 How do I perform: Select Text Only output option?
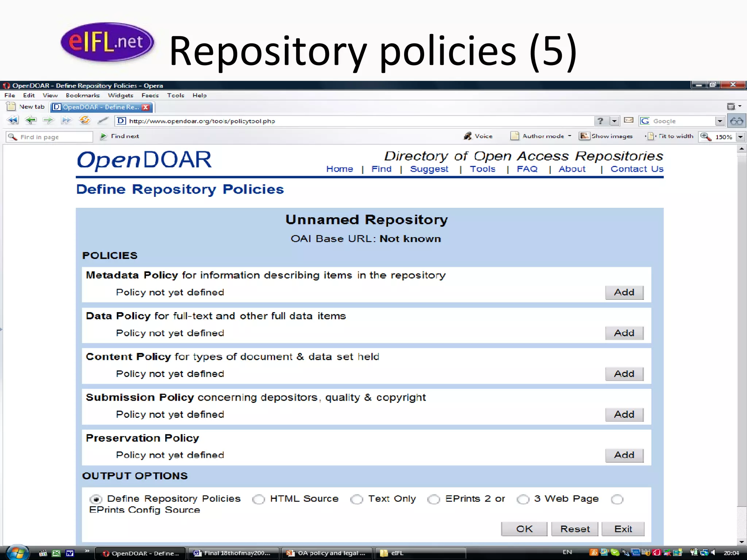(x=357, y=499)
